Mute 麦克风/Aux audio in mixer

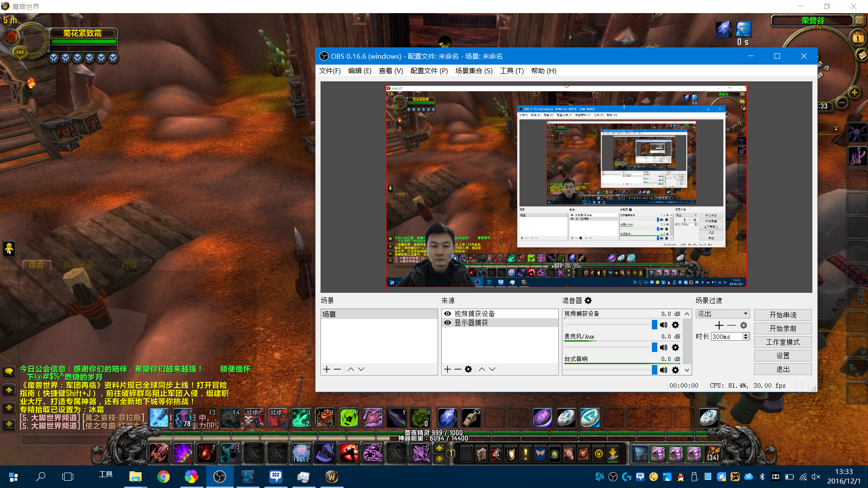point(663,347)
